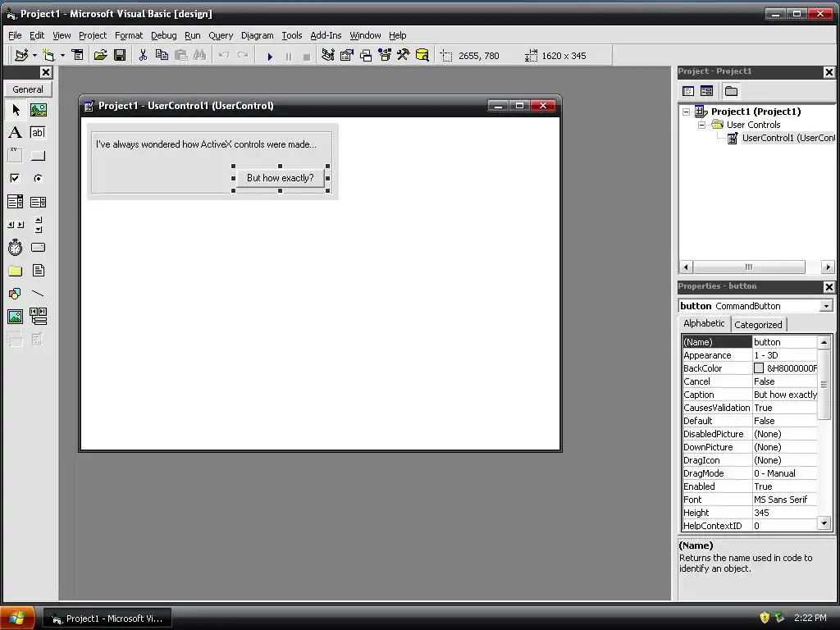This screenshot has height=630, width=840.
Task: Click the Open Project folder icon
Action: tap(100, 55)
